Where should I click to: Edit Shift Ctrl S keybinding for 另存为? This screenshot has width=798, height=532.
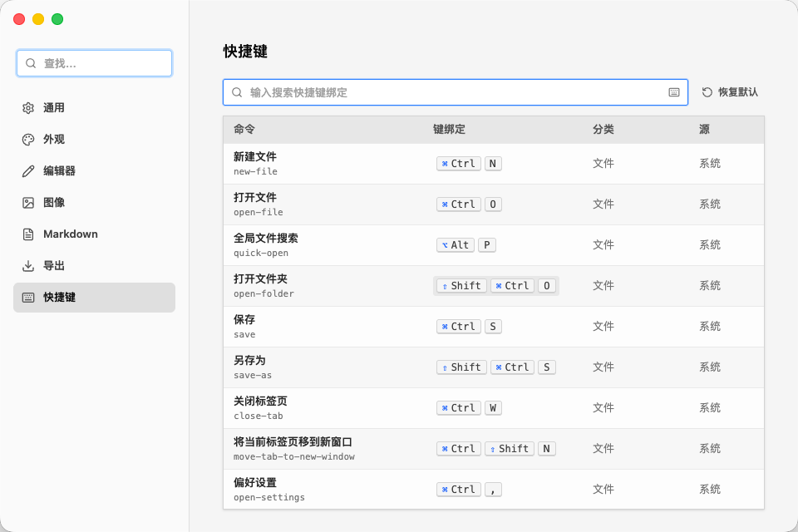[x=496, y=367]
